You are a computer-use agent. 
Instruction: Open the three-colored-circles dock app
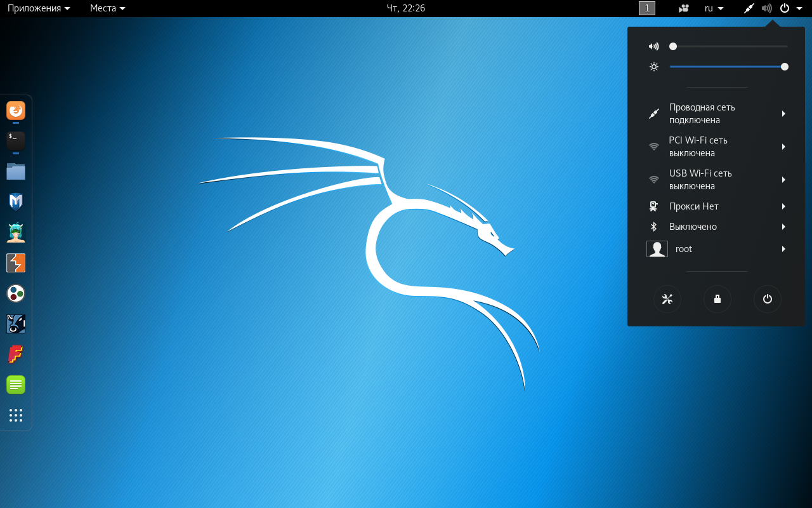tap(16, 293)
